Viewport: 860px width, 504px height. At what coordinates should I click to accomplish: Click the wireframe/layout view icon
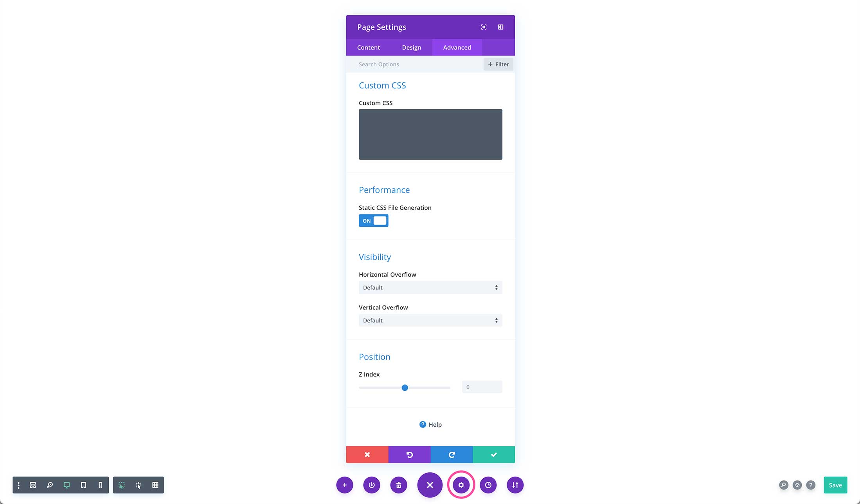32,485
